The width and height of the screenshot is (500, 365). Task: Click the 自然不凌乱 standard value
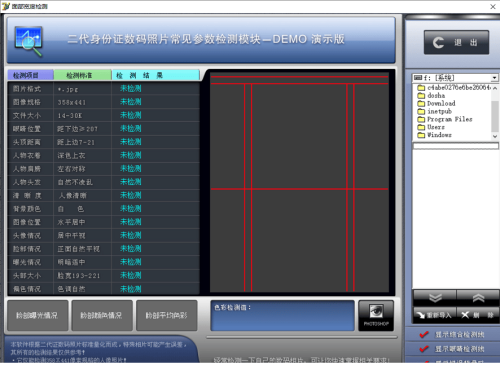click(x=75, y=182)
